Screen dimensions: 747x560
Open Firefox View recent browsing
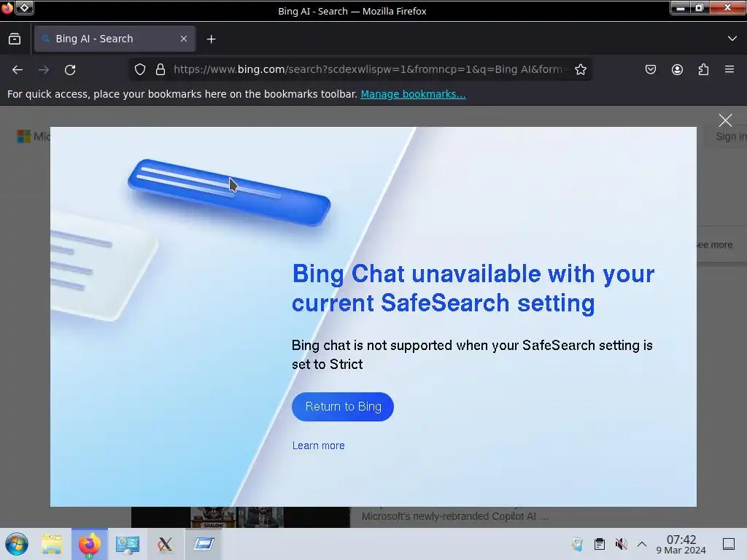15,39
